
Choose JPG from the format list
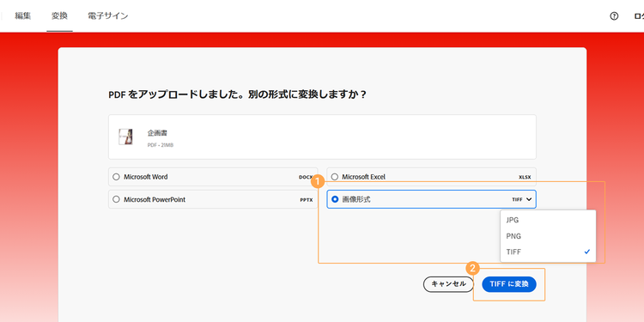coord(548,220)
